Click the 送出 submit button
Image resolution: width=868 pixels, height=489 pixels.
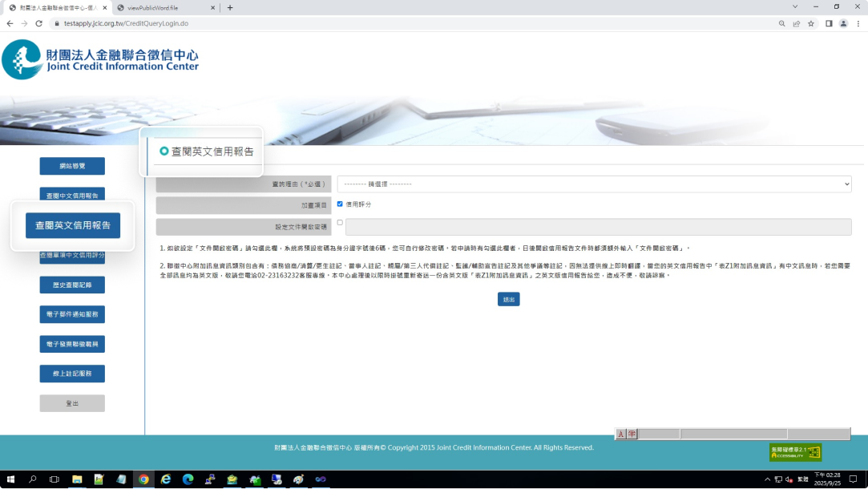508,299
